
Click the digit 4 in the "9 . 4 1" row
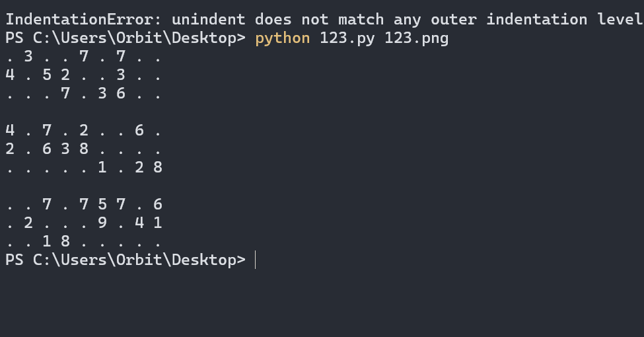pyautogui.click(x=139, y=223)
